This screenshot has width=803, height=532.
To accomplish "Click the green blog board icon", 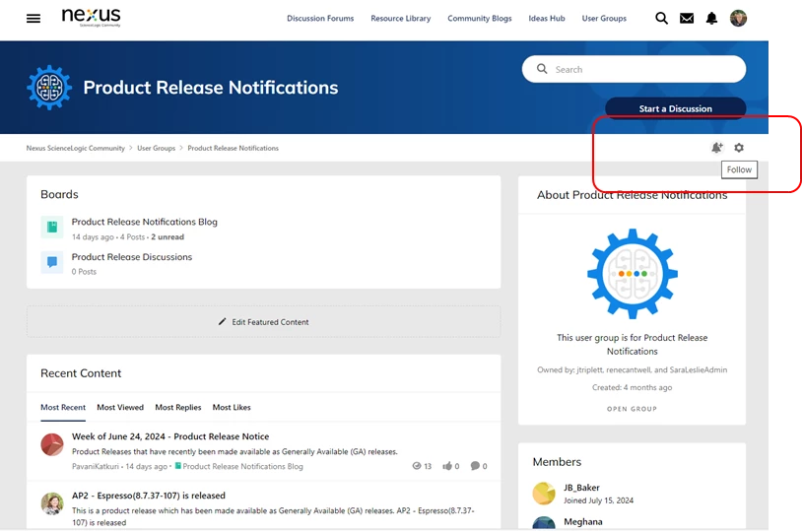I will pyautogui.click(x=51, y=227).
